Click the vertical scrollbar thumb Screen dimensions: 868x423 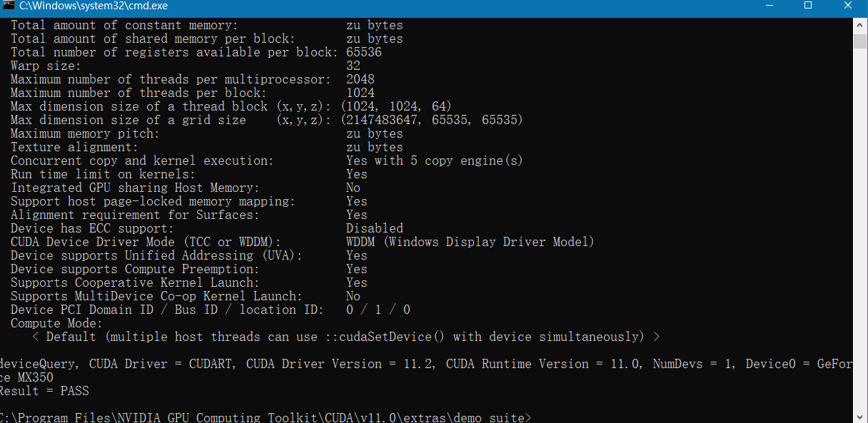tap(860, 40)
